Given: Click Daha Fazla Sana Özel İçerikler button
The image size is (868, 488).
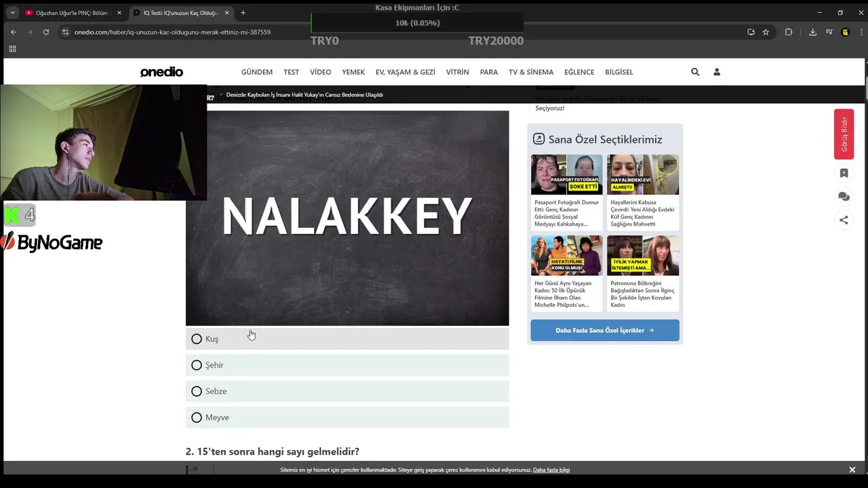Looking at the screenshot, I should pos(605,330).
